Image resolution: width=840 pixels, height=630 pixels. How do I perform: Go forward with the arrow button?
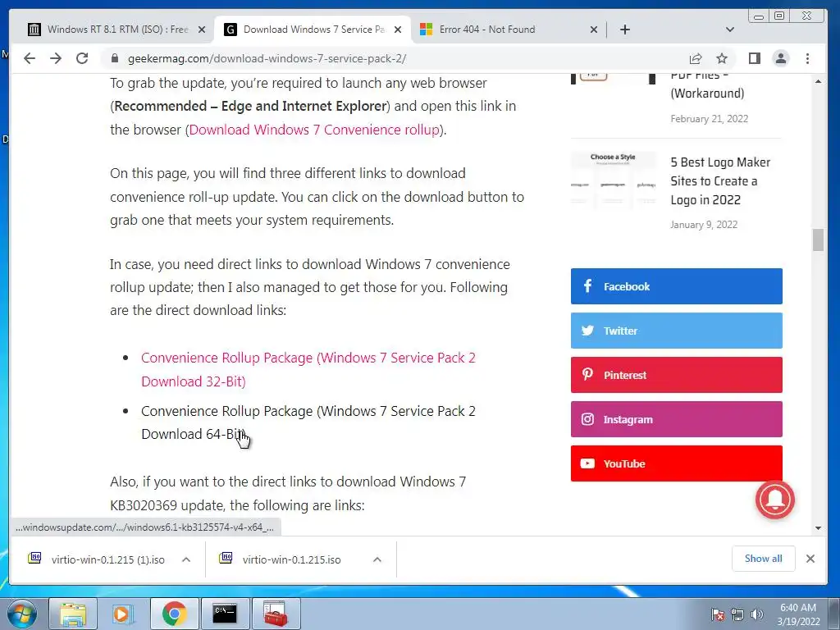tap(56, 58)
